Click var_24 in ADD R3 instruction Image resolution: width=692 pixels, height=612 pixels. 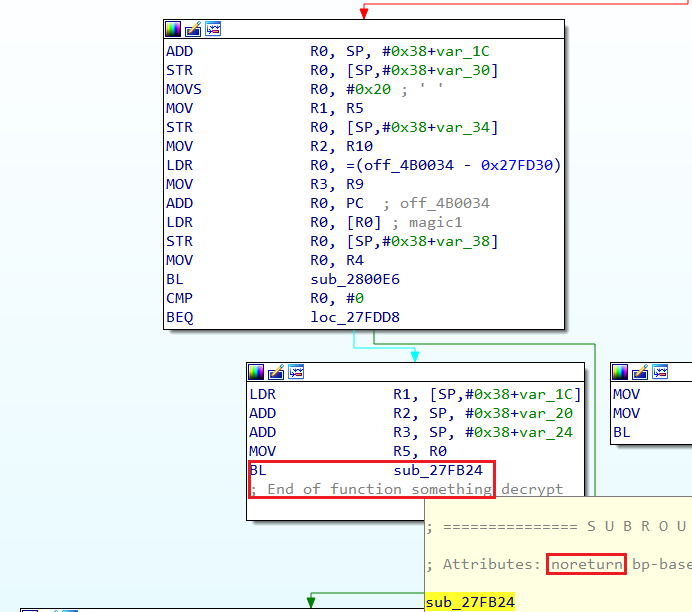(545, 432)
